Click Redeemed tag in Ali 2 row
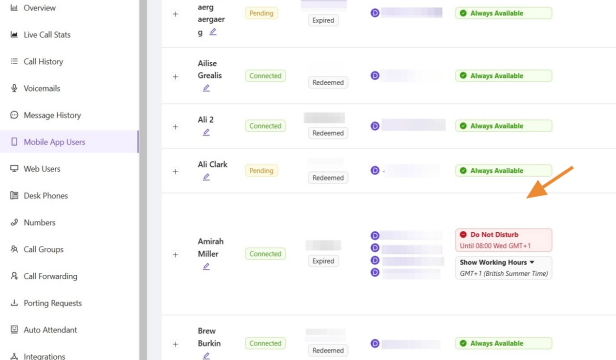Screen dimensions: 616x360 [328, 133]
